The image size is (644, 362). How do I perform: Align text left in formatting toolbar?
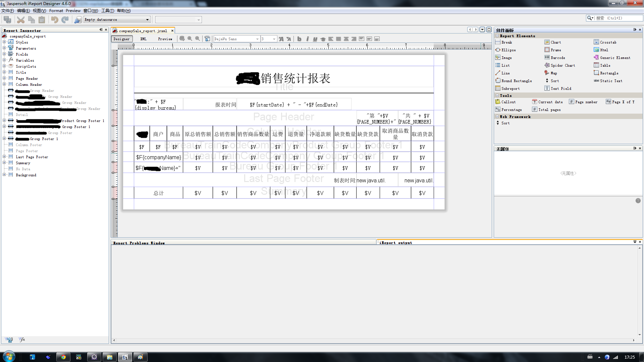click(331, 39)
